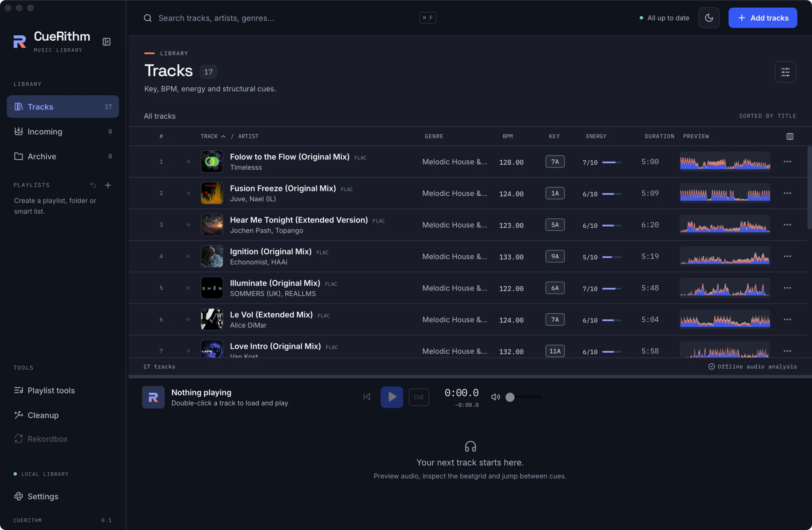Click the play button in player

click(391, 397)
